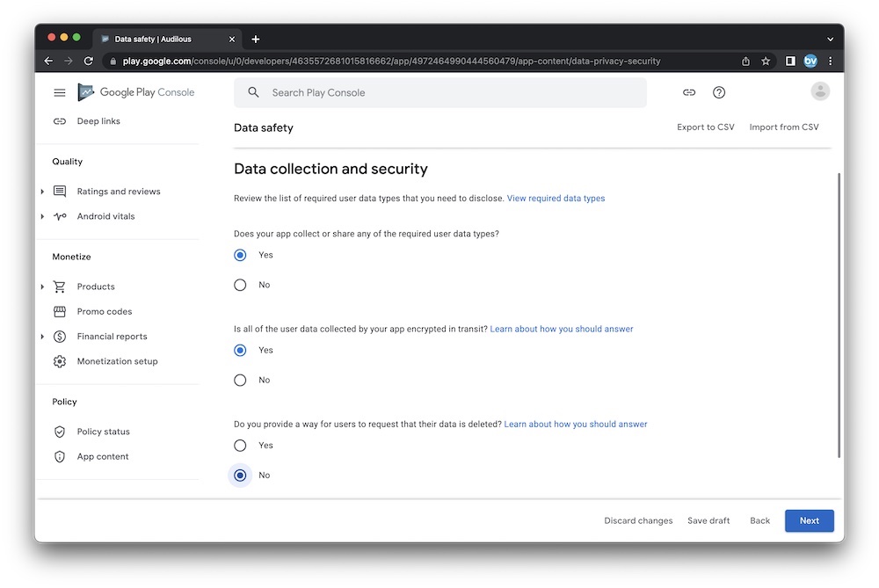Click the Back button
The height and width of the screenshot is (588, 879).
pyautogui.click(x=759, y=520)
